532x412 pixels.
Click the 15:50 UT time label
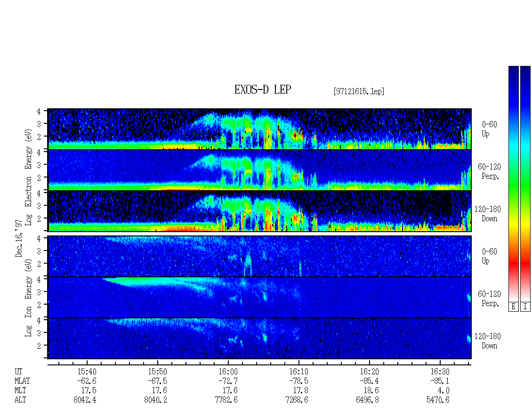tap(157, 372)
